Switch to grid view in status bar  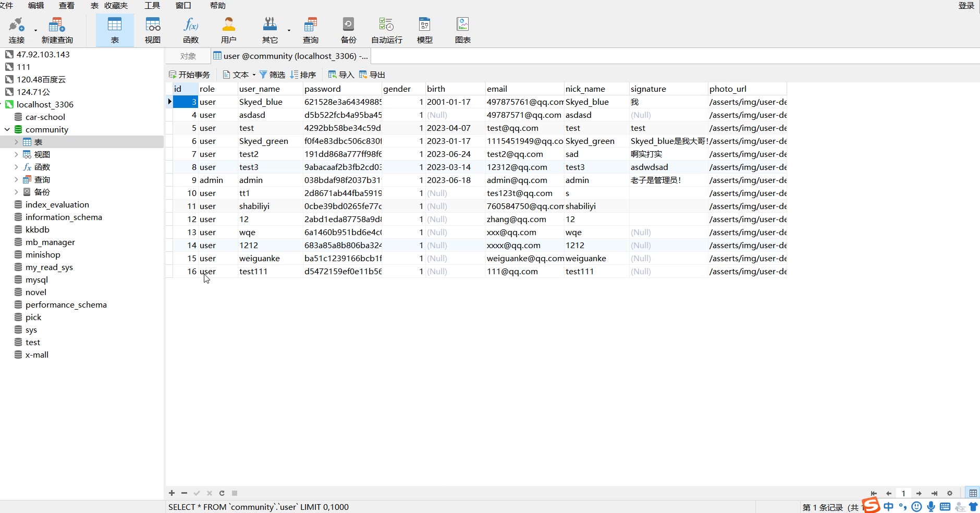click(973, 493)
